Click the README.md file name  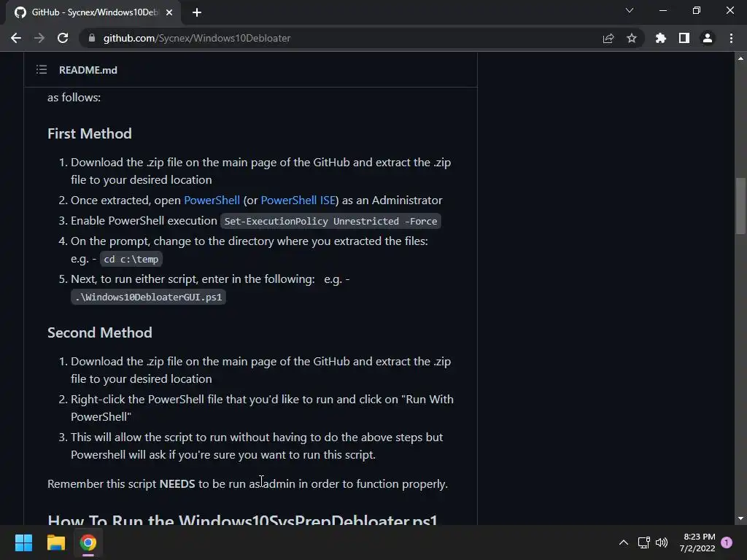point(88,70)
